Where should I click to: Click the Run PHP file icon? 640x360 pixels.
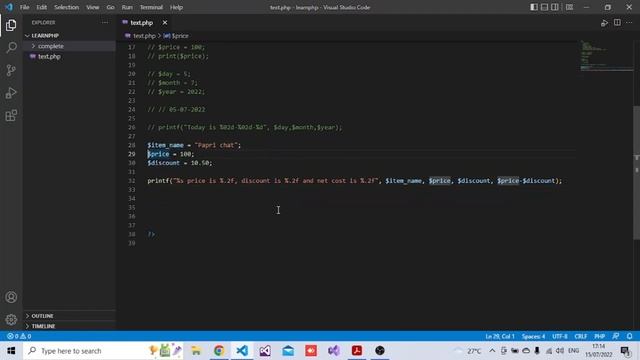pyautogui.click(x=604, y=23)
